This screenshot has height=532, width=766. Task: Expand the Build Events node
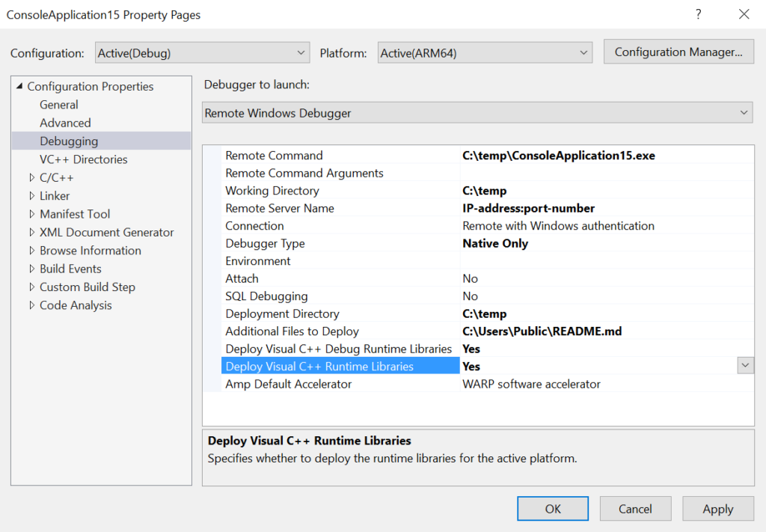(32, 269)
